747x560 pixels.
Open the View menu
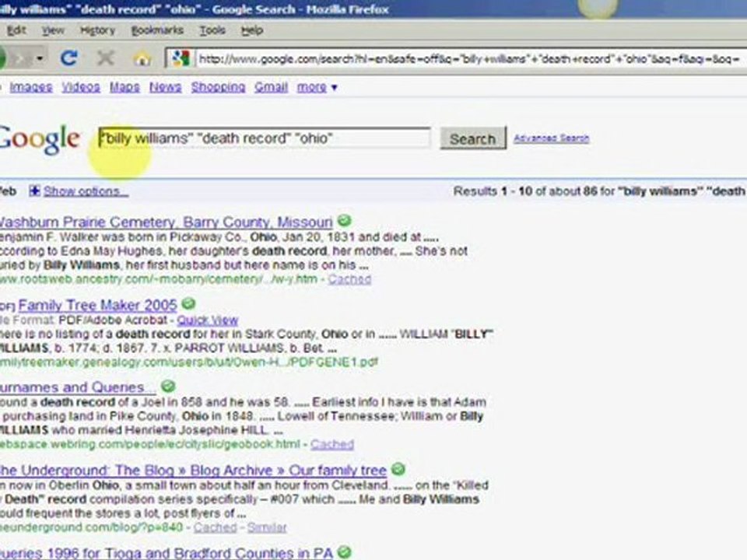(x=52, y=30)
